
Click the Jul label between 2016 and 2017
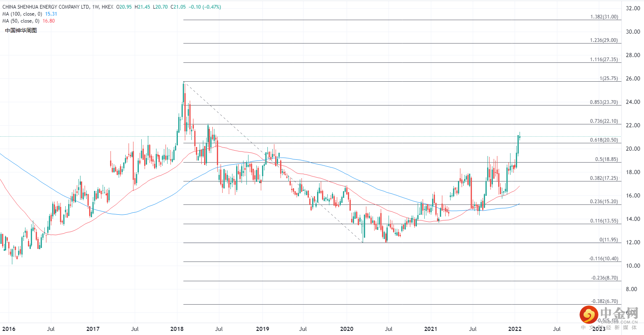(51, 329)
